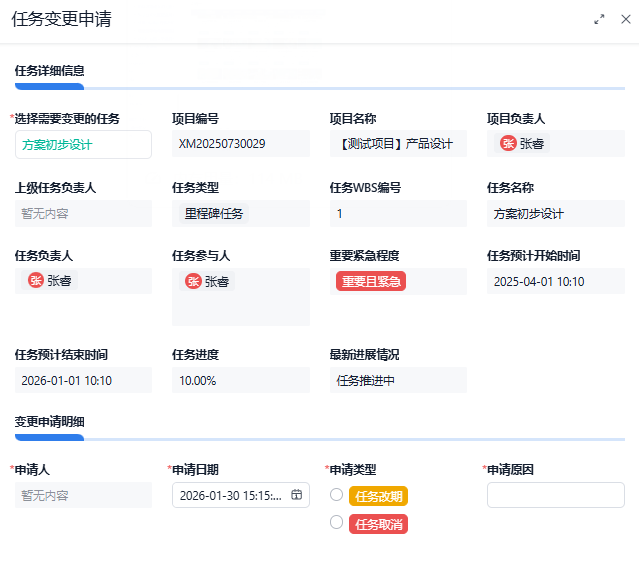Close the 任务变更申请 dialog
This screenshot has width=639, height=585.
pos(626,19)
